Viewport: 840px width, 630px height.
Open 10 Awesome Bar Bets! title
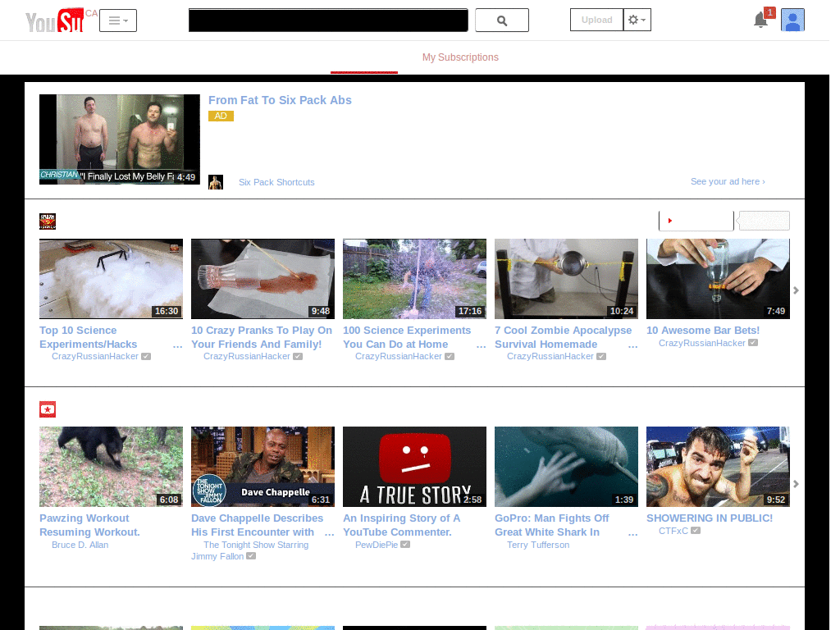703,331
